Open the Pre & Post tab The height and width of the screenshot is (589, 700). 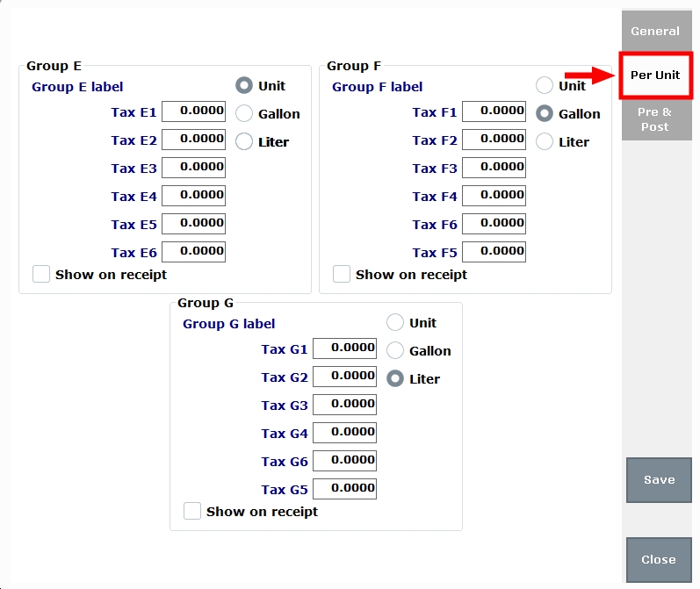coord(657,119)
